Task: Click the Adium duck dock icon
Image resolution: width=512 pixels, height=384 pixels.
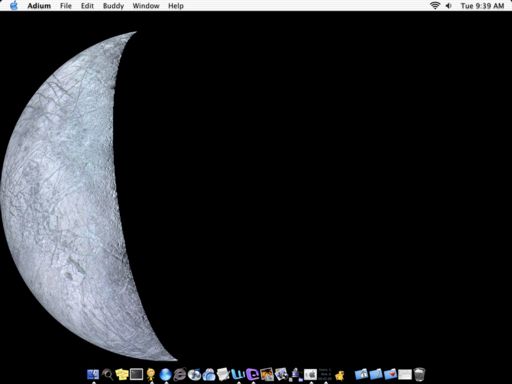Action: tap(340, 375)
